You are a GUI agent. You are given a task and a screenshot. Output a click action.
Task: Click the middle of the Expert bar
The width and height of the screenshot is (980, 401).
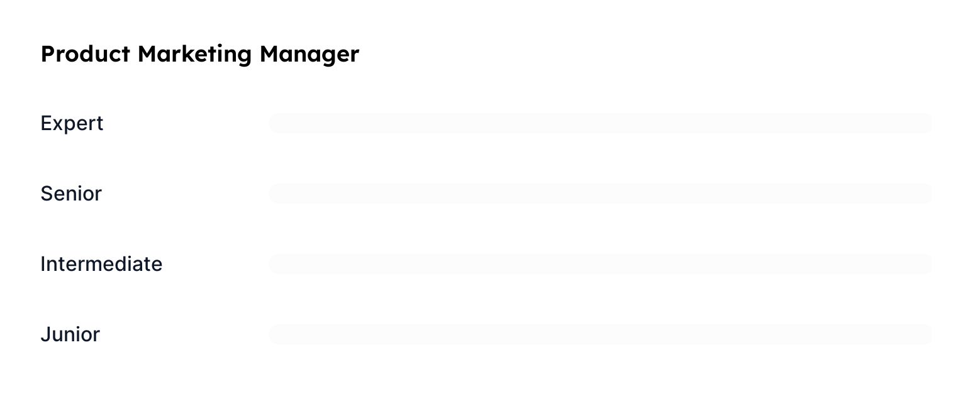600,123
